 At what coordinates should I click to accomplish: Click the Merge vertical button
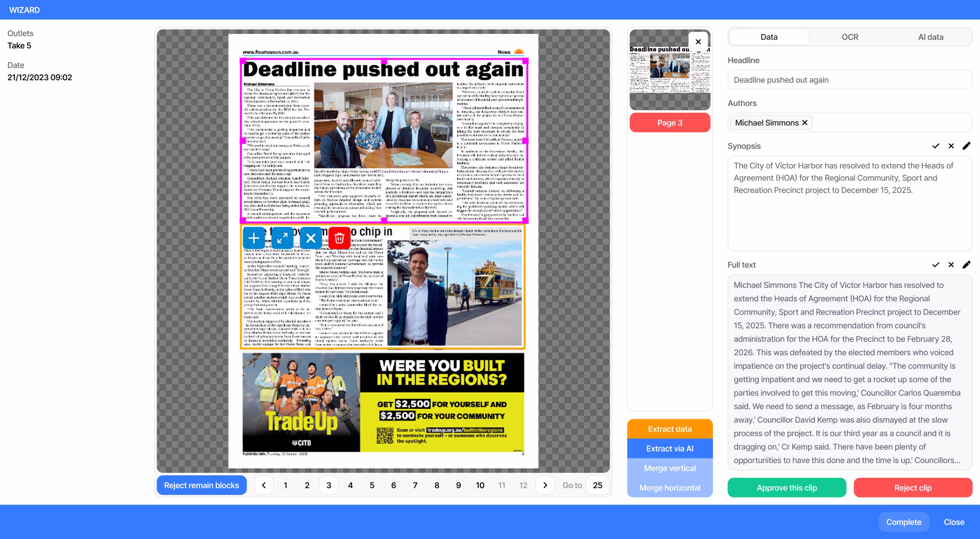tap(670, 469)
